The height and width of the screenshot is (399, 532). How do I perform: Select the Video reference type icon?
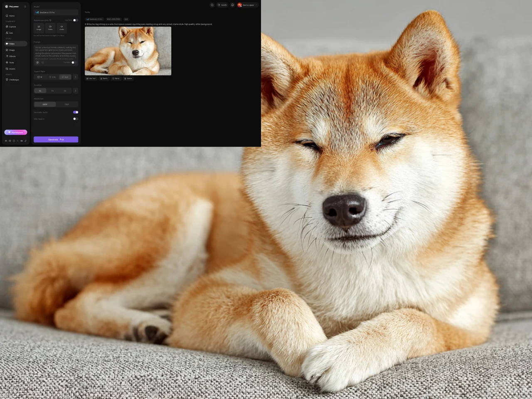[50, 27]
